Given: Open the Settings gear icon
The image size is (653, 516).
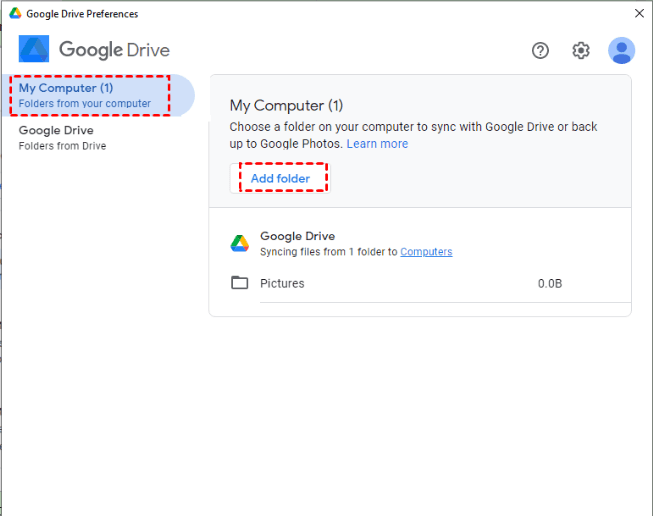Looking at the screenshot, I should pyautogui.click(x=581, y=50).
